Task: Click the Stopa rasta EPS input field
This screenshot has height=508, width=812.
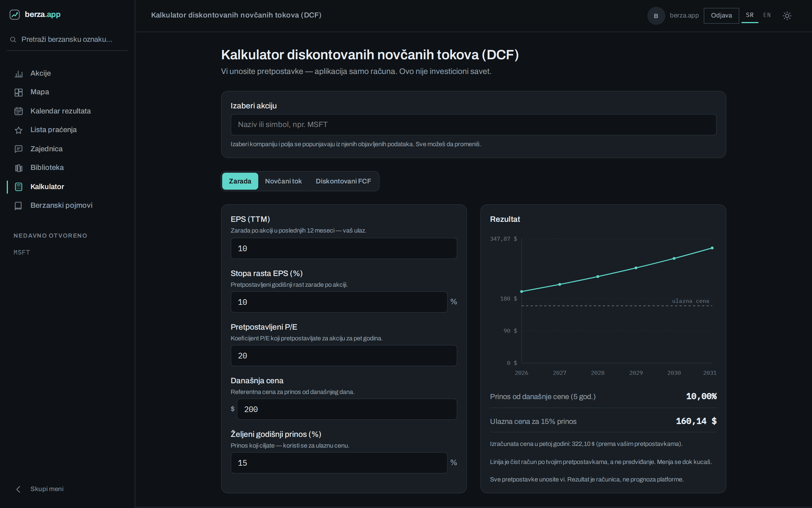Action: coord(339,302)
